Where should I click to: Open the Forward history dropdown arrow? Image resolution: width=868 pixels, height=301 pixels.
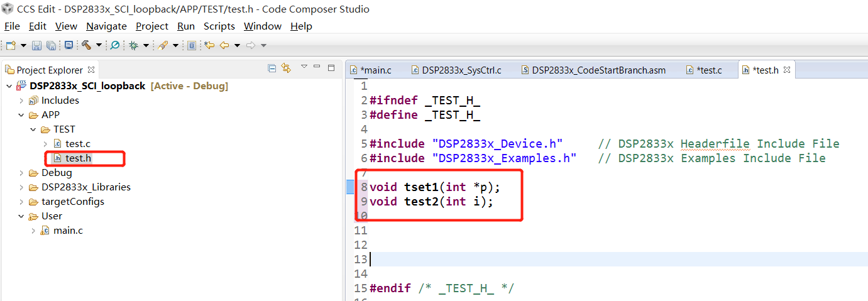tap(263, 45)
